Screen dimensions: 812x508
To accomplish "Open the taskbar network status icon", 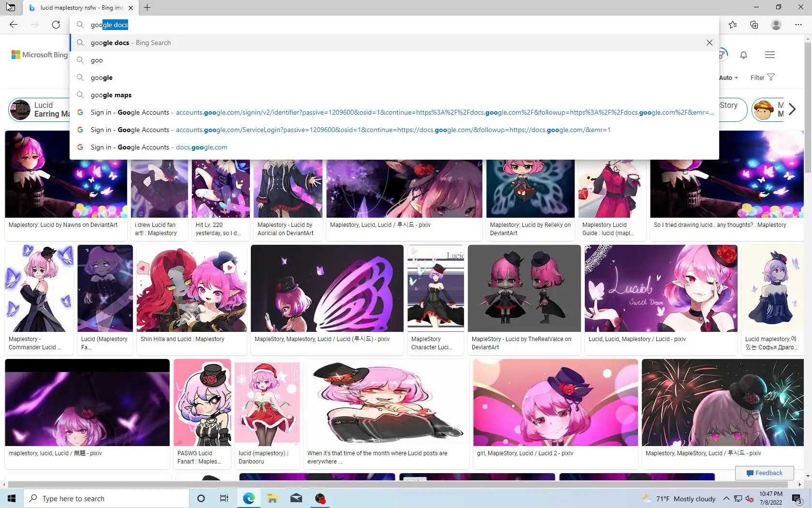I will click(738, 498).
